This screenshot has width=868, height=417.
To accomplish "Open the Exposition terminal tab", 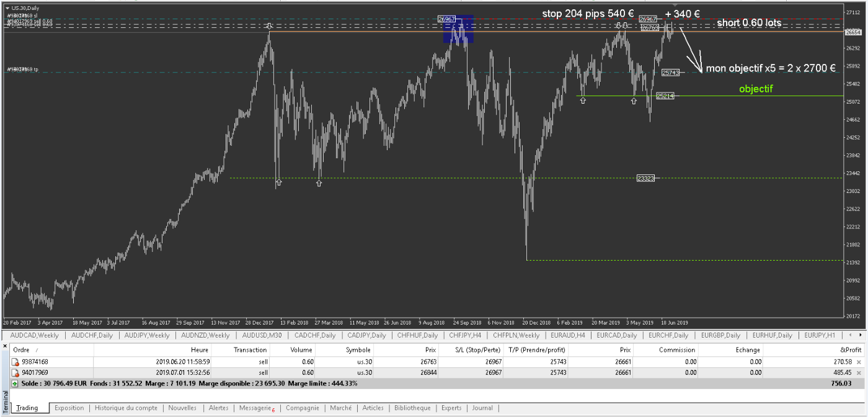I will tap(69, 408).
